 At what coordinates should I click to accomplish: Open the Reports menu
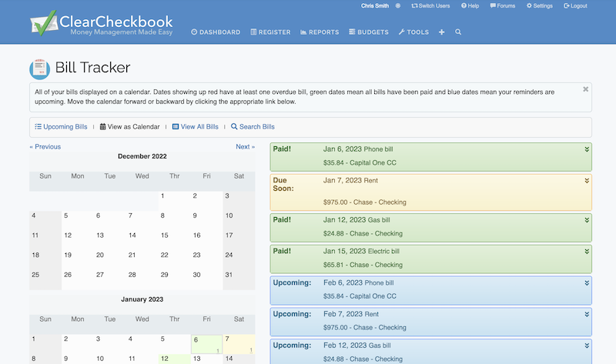[320, 32]
